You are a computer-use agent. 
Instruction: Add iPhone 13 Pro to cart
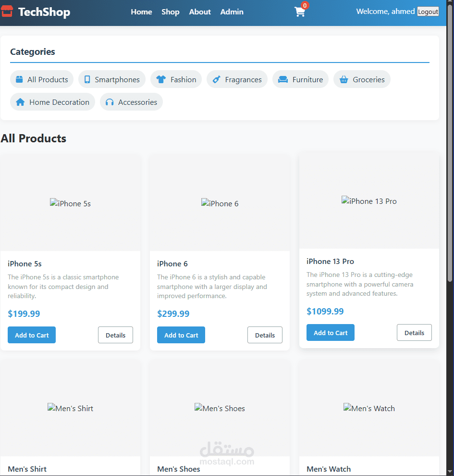pyautogui.click(x=331, y=332)
